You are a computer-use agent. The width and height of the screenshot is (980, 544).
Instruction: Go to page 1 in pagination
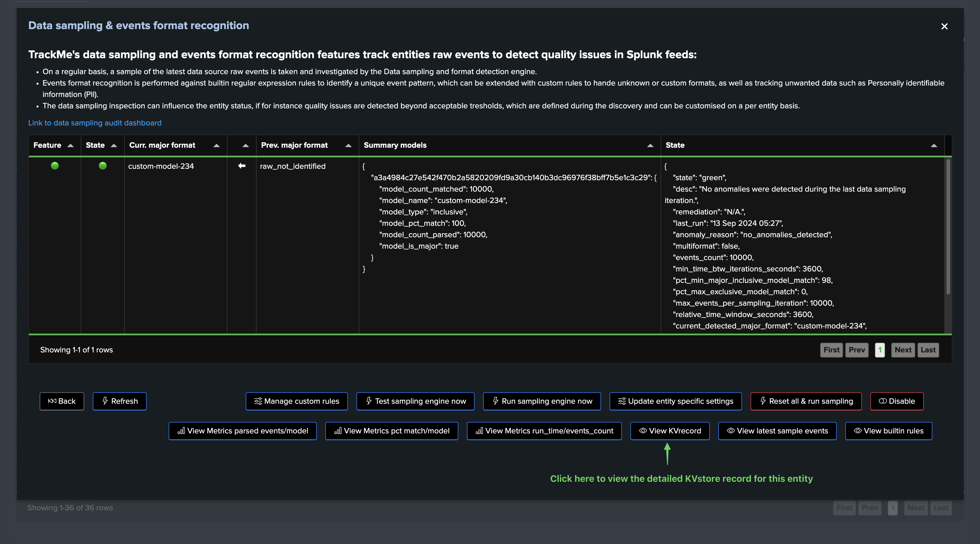879,350
